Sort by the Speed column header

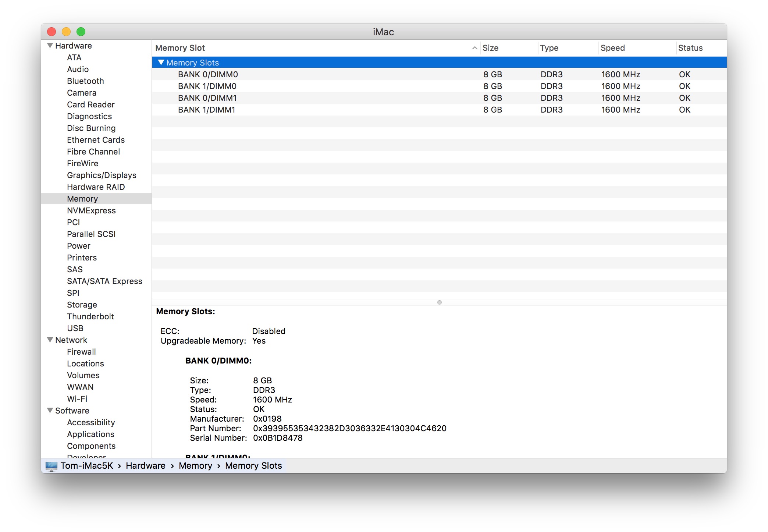point(612,48)
